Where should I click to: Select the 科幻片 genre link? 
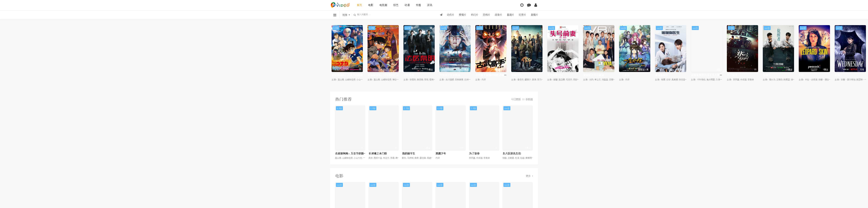click(x=474, y=15)
